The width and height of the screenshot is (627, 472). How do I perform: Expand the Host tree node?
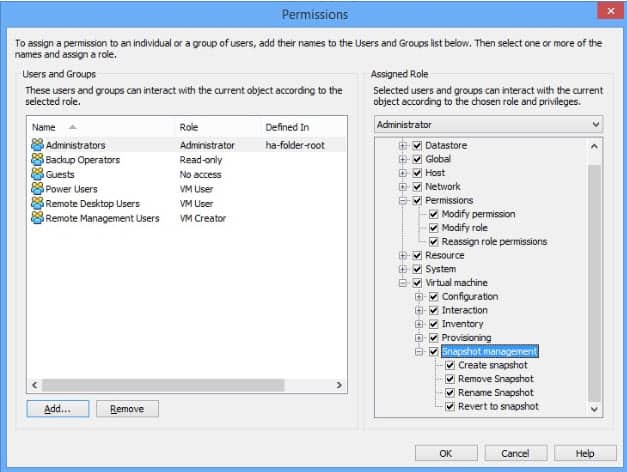point(403,173)
